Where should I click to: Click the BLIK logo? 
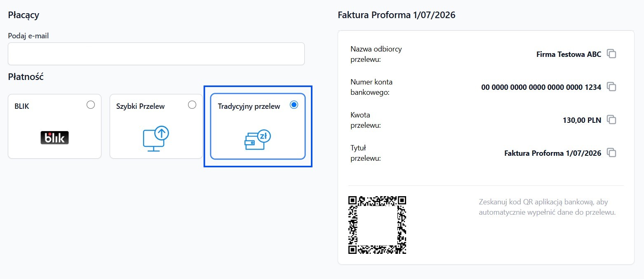(54, 138)
